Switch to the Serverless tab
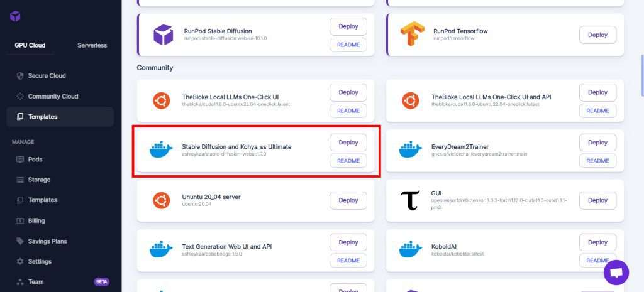 92,45
